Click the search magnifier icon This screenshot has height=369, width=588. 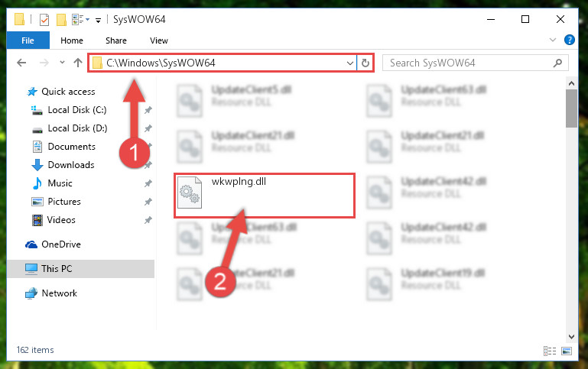[557, 63]
